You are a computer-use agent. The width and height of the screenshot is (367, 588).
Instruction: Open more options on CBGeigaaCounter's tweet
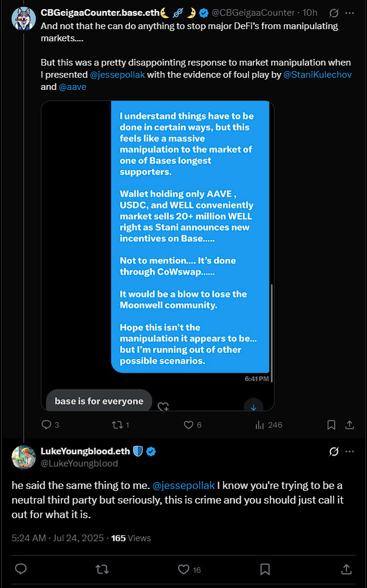pos(349,12)
